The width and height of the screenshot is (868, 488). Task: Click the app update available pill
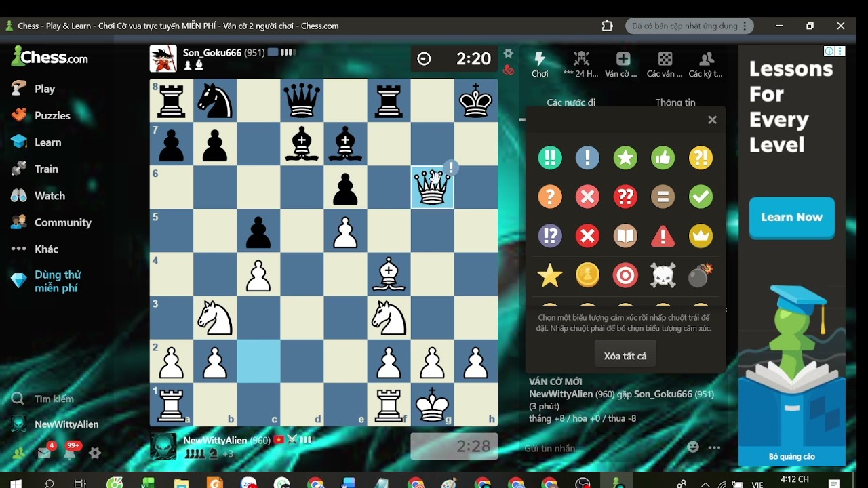pos(690,26)
